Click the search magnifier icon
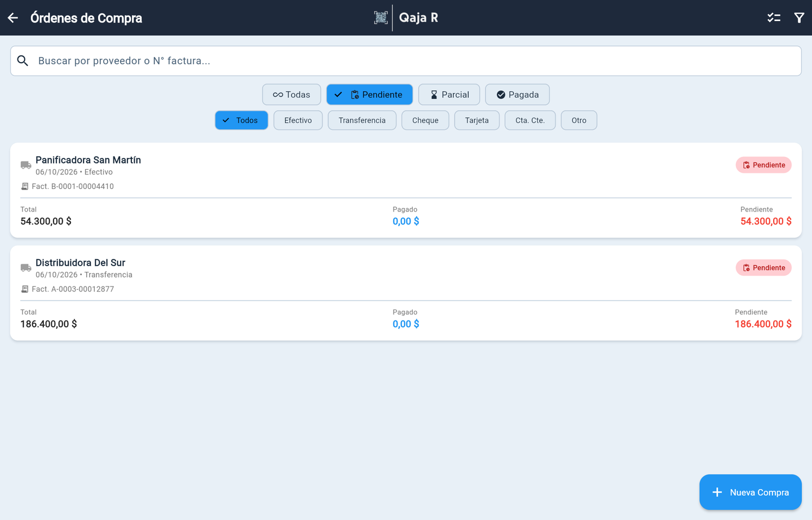This screenshot has width=812, height=520. click(23, 61)
